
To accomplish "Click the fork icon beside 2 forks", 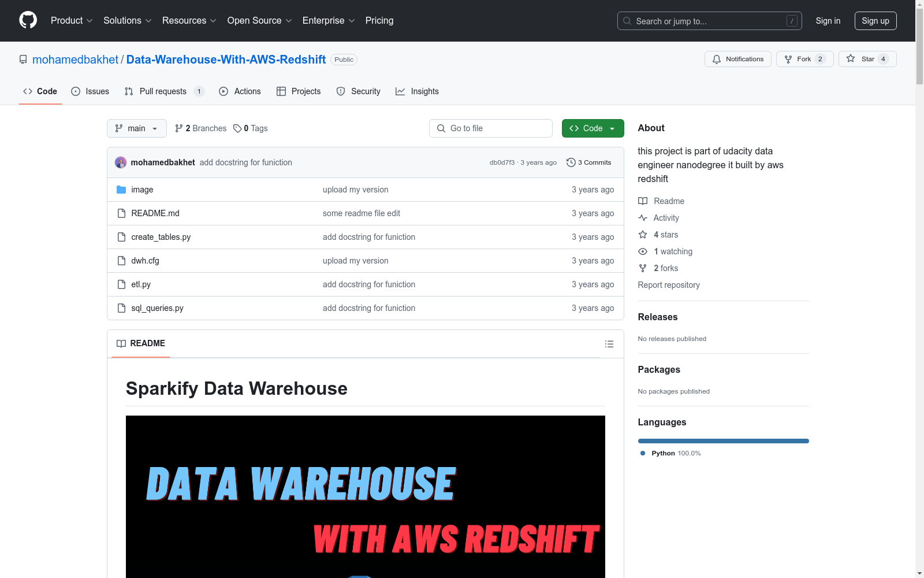I will pos(643,268).
